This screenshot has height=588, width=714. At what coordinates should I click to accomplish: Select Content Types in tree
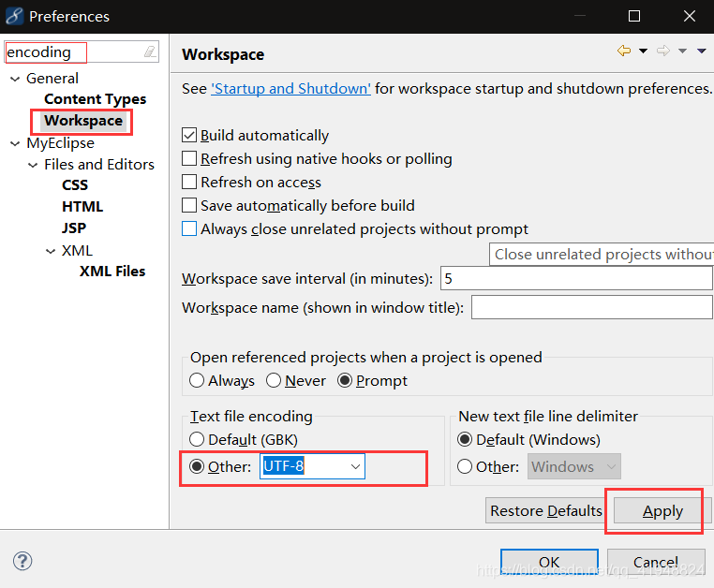[x=96, y=99]
